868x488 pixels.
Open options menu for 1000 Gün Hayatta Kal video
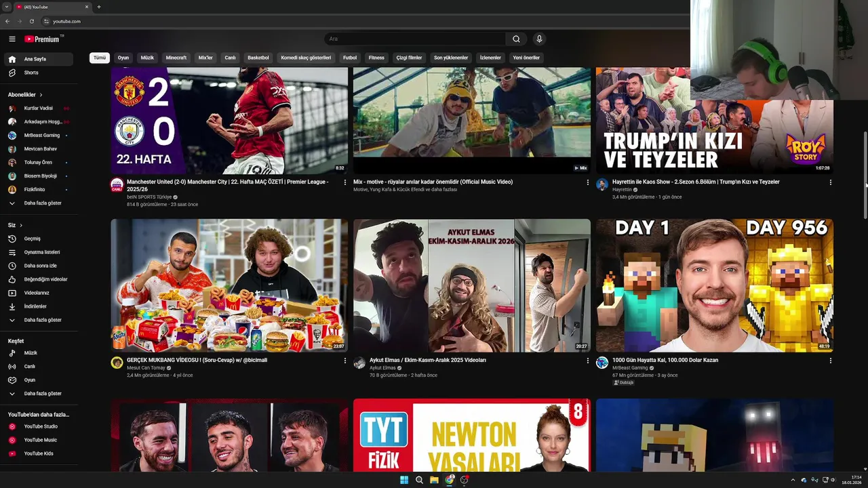pos(830,361)
